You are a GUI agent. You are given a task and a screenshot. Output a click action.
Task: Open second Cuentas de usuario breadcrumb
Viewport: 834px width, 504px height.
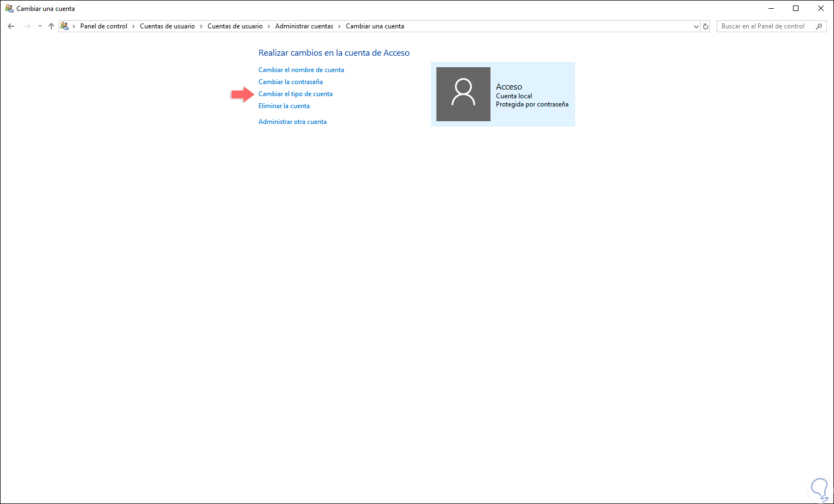pyautogui.click(x=235, y=26)
